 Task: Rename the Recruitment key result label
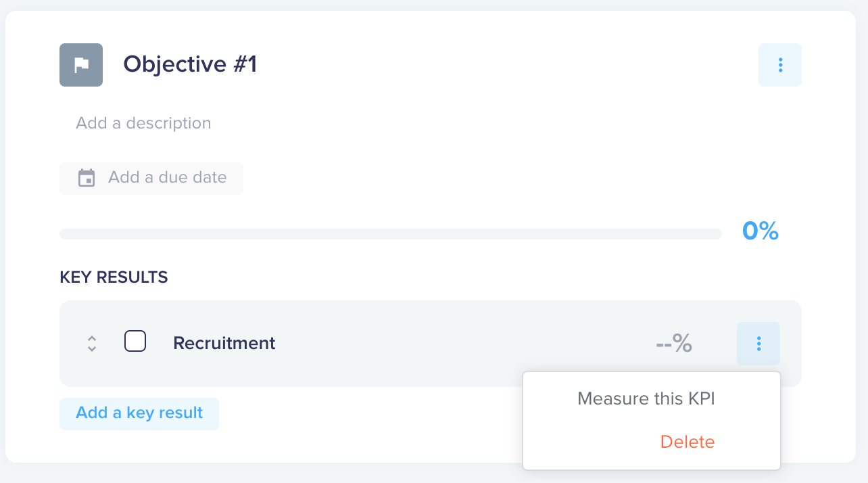(224, 343)
